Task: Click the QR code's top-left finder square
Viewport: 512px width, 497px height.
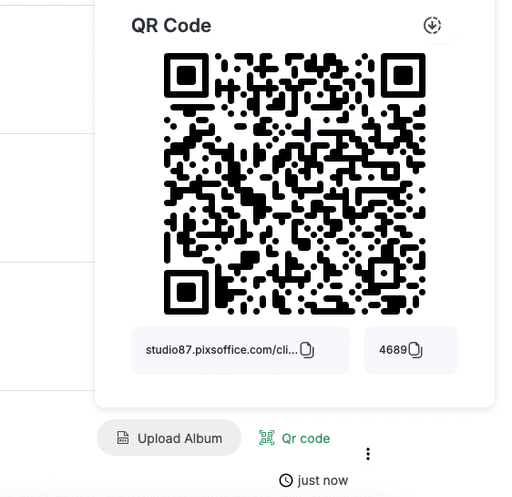Action: click(186, 75)
